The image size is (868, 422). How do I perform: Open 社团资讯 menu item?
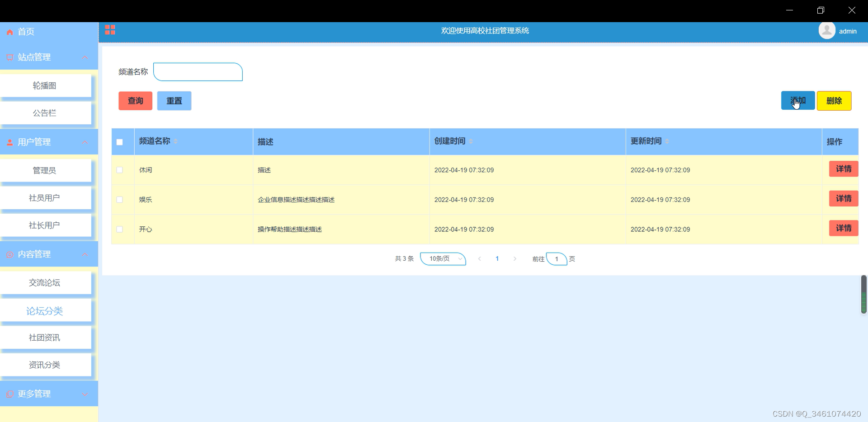click(45, 338)
